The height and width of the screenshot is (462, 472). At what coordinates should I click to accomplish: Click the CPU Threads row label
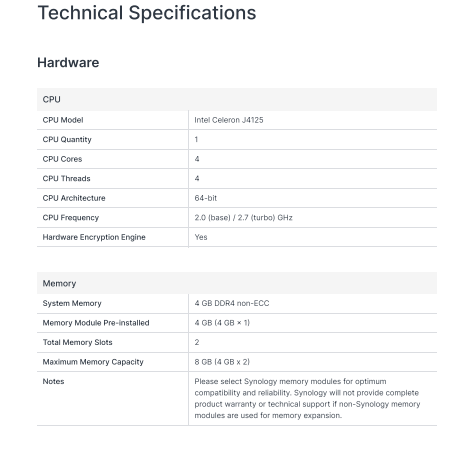(66, 179)
